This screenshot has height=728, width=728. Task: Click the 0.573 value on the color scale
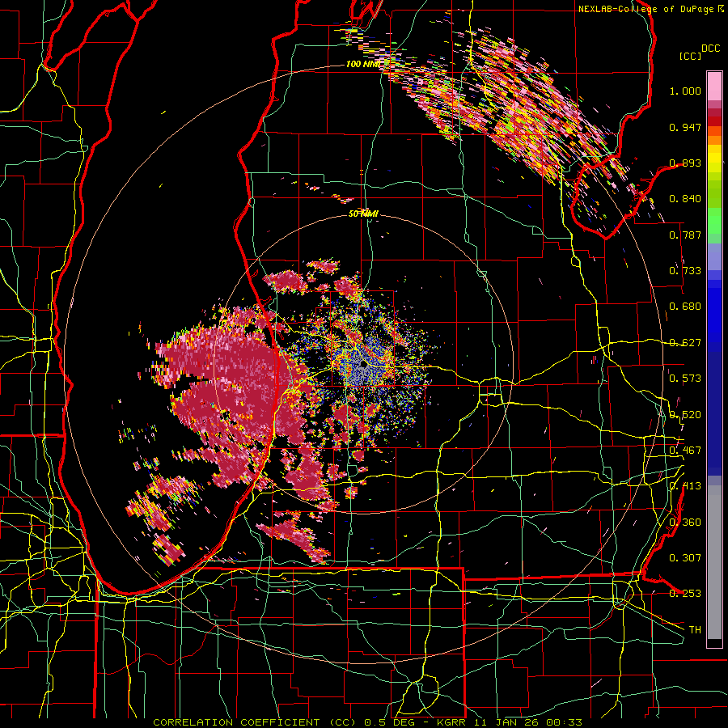point(685,379)
